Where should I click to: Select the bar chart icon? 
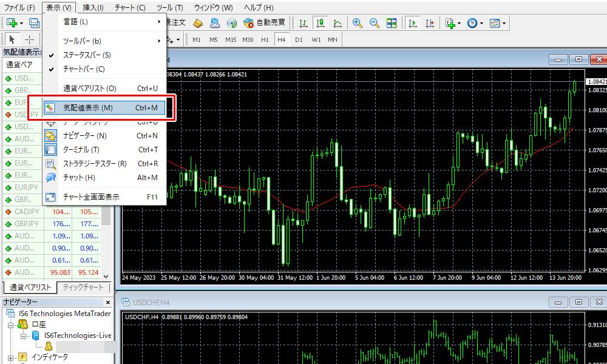pyautogui.click(x=303, y=23)
